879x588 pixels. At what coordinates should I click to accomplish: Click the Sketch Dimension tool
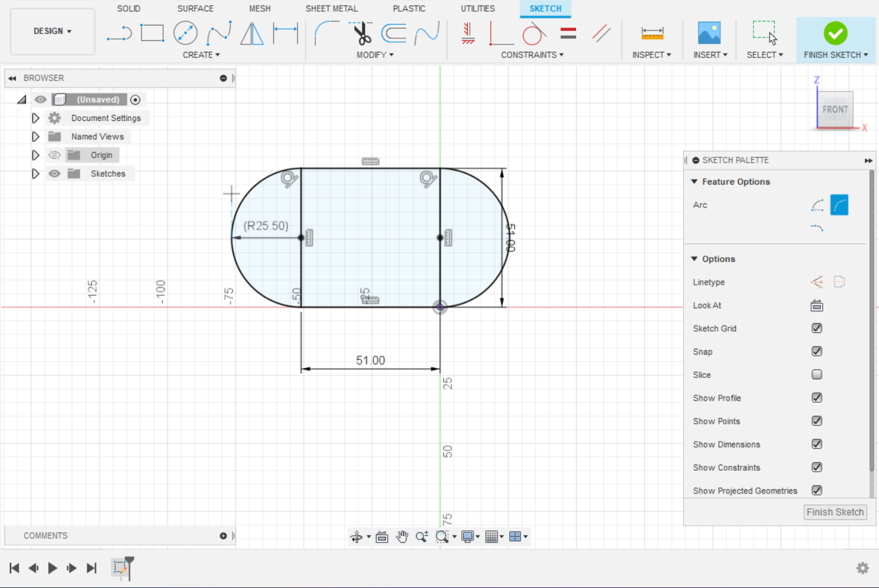(x=285, y=33)
